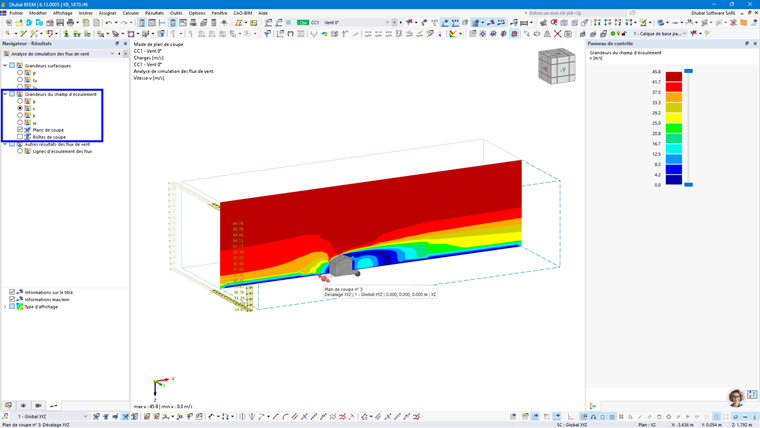Click the Save file toolbar icon

60,23
